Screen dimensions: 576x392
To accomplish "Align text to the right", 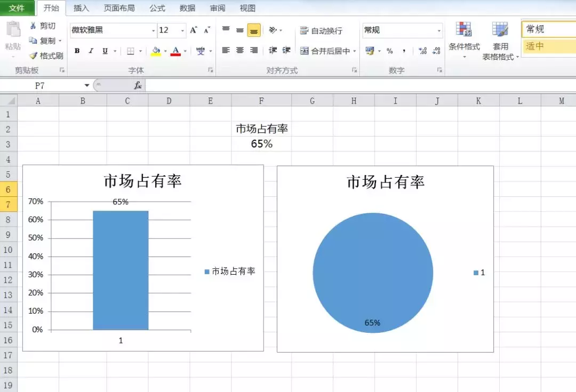I will pos(254,50).
